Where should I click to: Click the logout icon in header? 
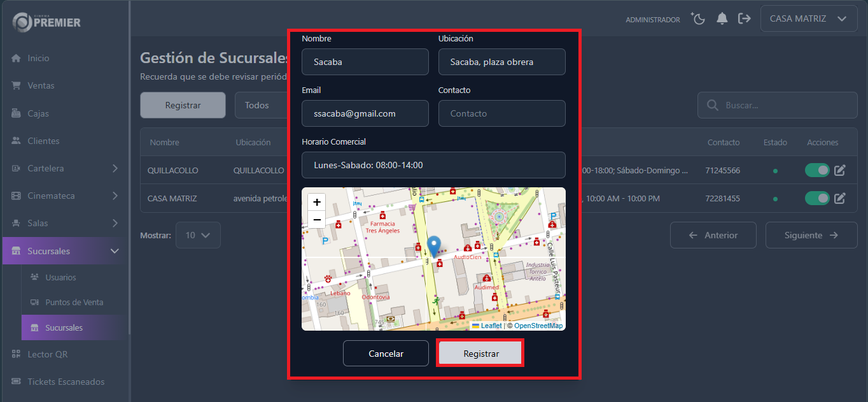coord(744,19)
